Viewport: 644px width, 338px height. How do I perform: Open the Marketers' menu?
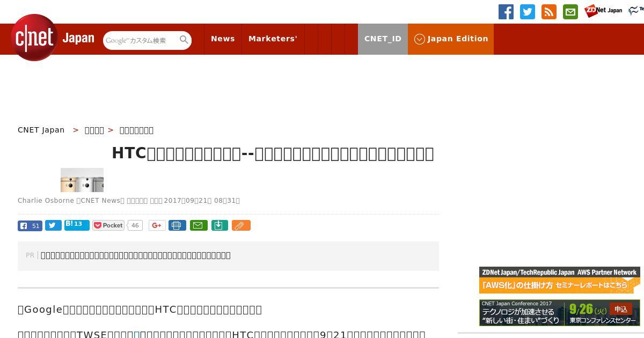coord(273,39)
